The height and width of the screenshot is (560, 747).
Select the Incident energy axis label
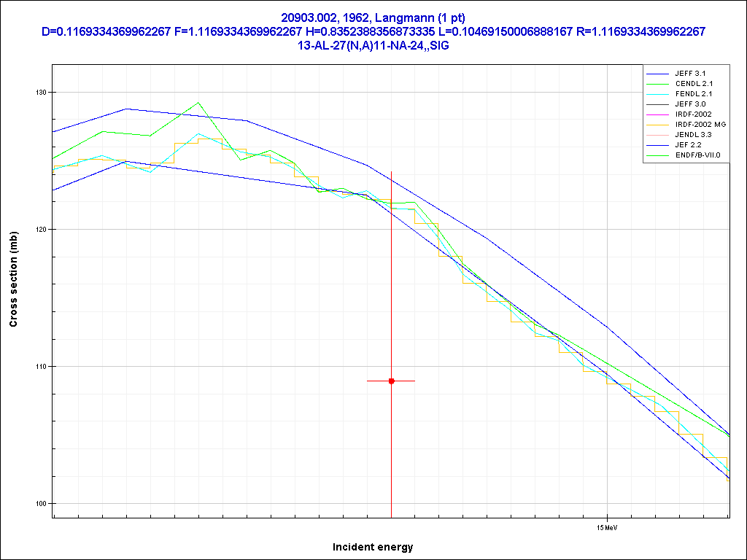[373, 547]
